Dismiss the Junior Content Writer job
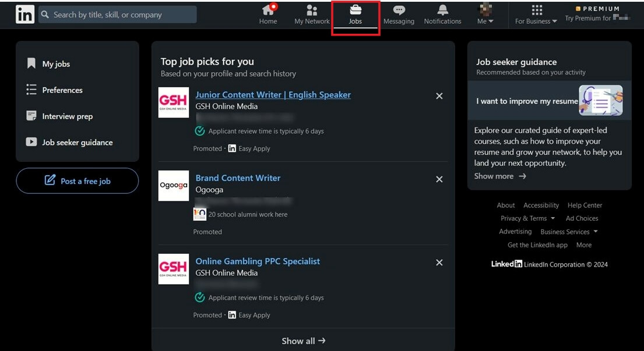Viewport: 644px width, 351px height. [x=439, y=96]
